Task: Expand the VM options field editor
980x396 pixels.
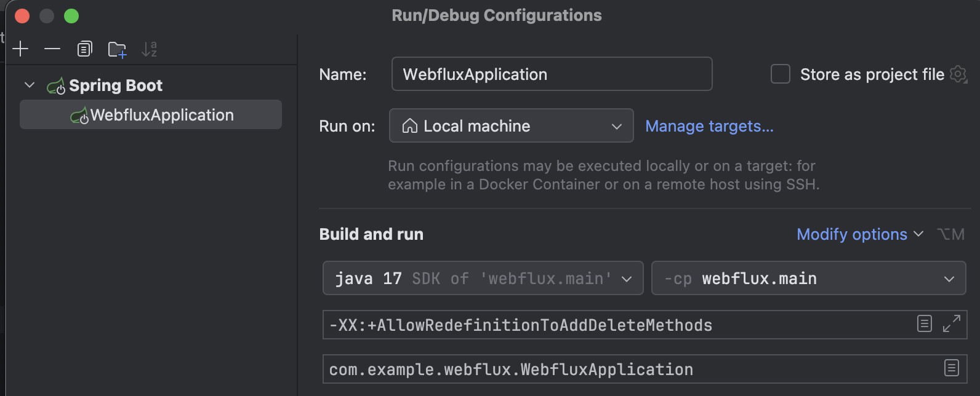Action: [x=952, y=323]
